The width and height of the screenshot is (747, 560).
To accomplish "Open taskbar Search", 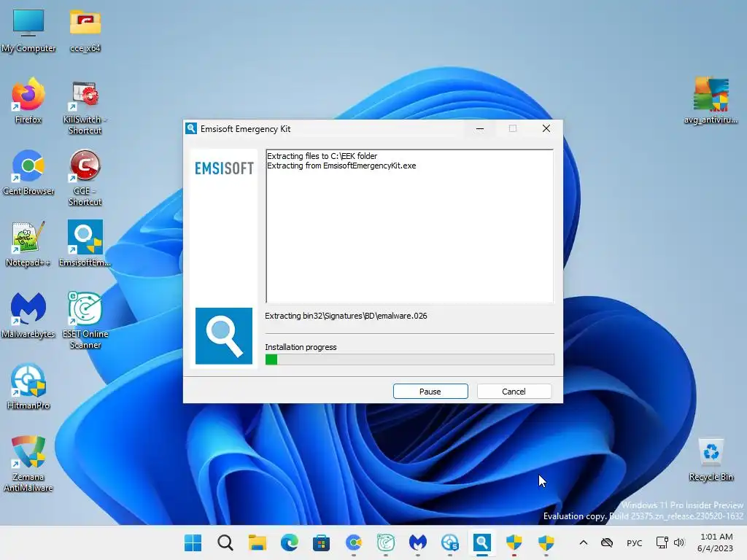I will (225, 542).
